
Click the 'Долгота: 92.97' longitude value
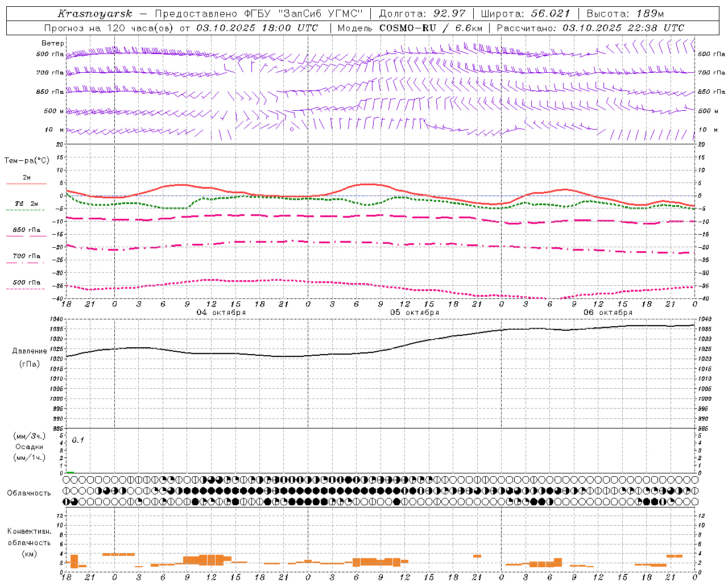pos(422,14)
